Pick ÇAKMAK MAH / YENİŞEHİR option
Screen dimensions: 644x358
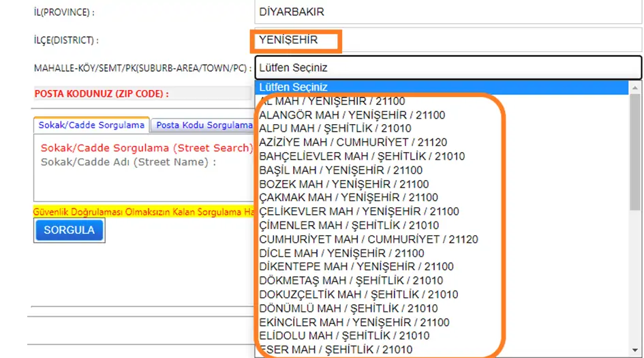pos(348,198)
